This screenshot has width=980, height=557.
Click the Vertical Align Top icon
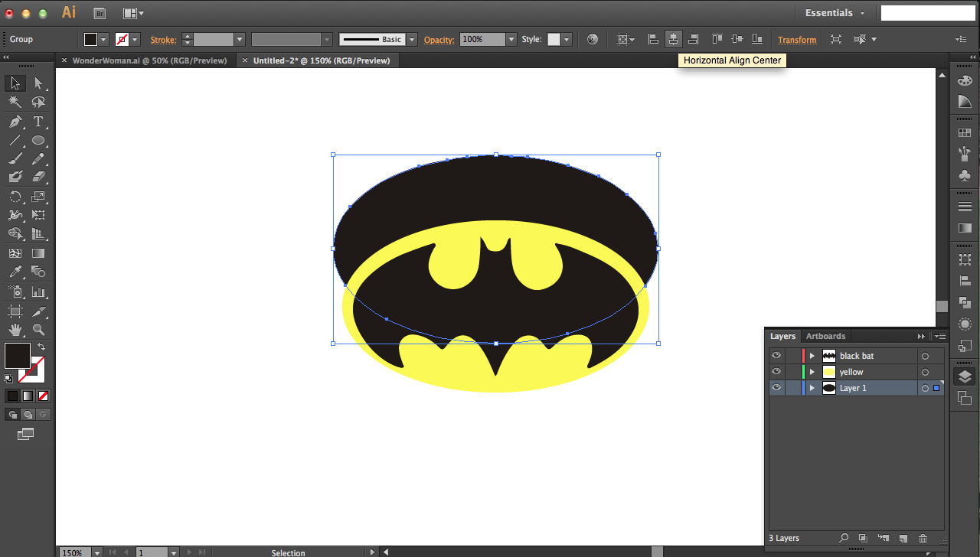coord(717,39)
